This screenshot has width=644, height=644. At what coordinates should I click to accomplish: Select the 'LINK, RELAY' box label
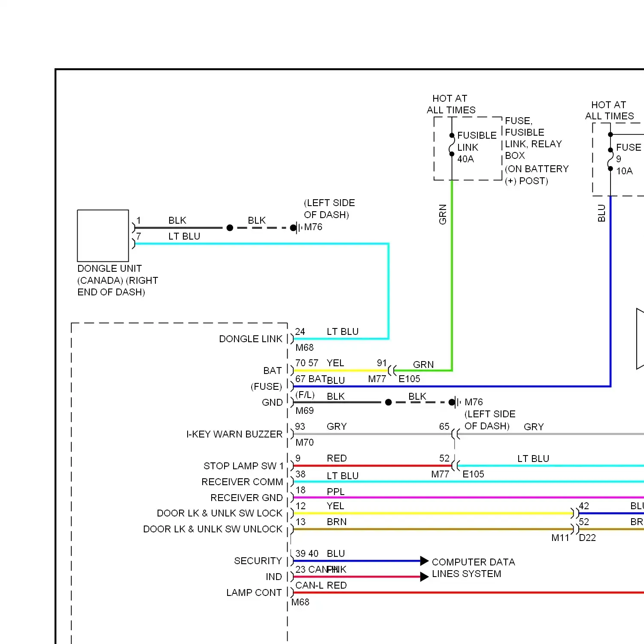(533, 144)
